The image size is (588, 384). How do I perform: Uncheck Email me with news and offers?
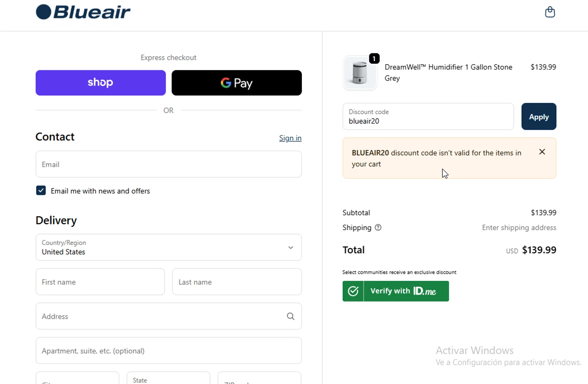tap(41, 191)
